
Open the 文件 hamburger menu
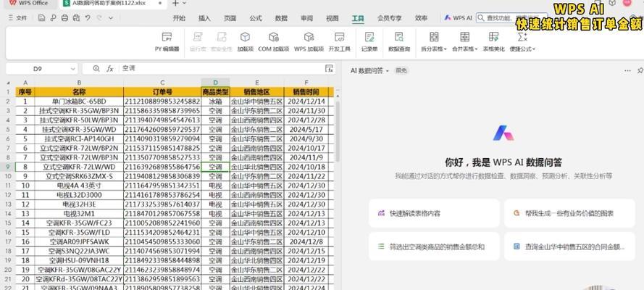coord(17,18)
